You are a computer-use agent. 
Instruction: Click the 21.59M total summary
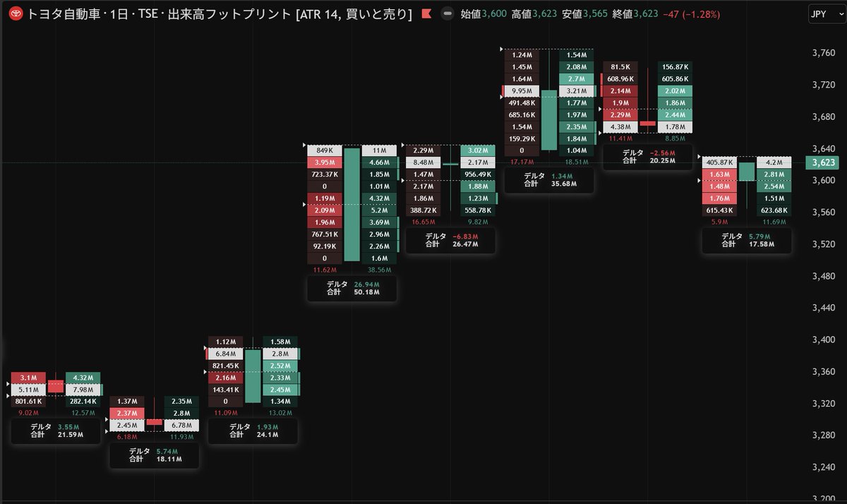[69, 434]
